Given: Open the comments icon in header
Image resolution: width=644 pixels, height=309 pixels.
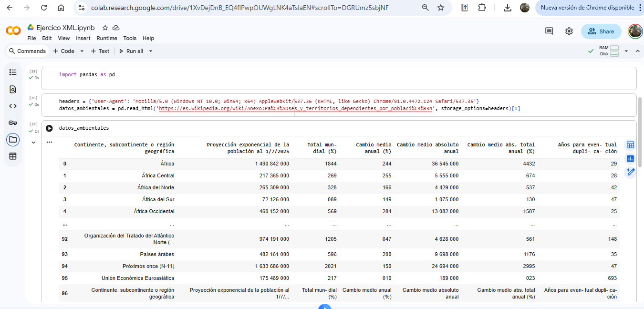Looking at the screenshot, I should coord(549,31).
